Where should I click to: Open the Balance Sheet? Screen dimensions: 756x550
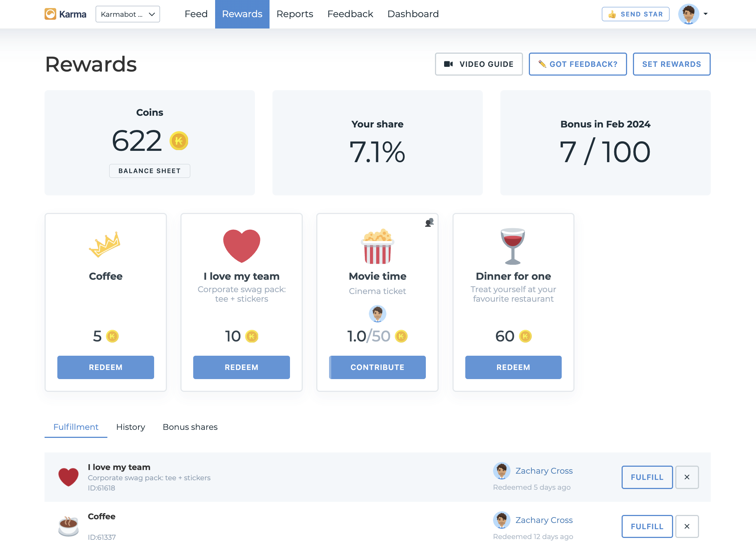[149, 171]
